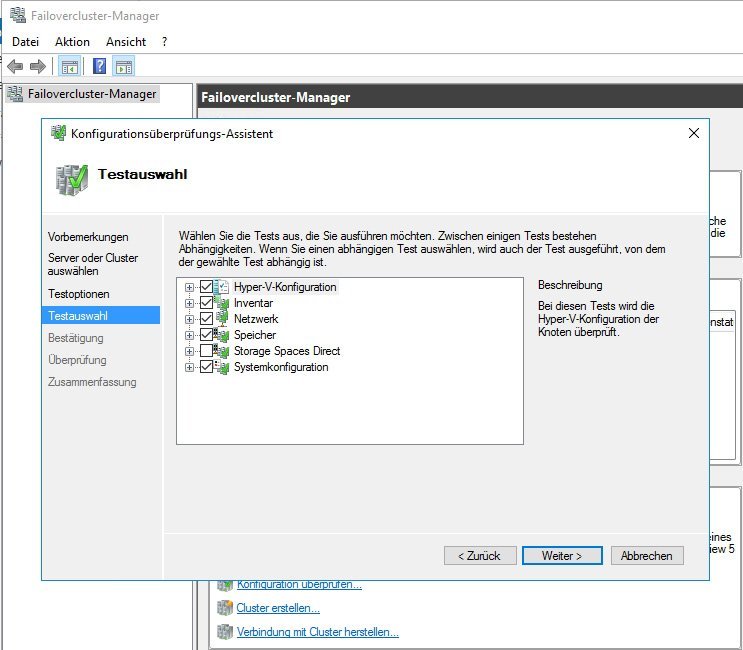Click the Hyper-V-Konfiguration test icon
The width and height of the screenshot is (743, 650).
tap(221, 287)
